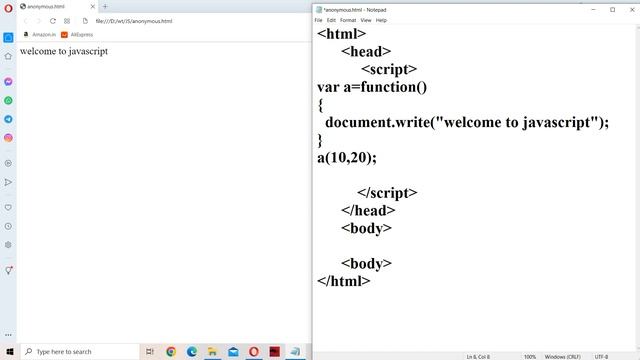
Task: Open Bookmarks heart icon in sidebar
Action: point(8,207)
